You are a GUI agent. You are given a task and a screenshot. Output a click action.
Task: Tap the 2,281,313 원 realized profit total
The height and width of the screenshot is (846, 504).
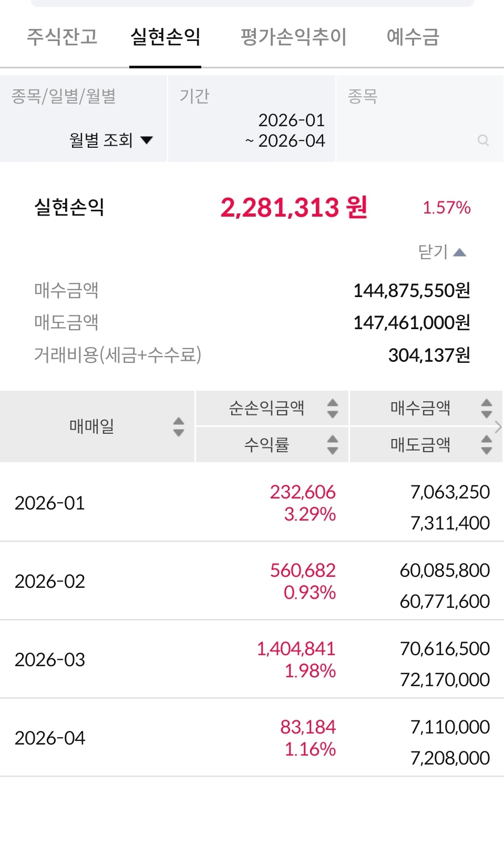pos(293,208)
